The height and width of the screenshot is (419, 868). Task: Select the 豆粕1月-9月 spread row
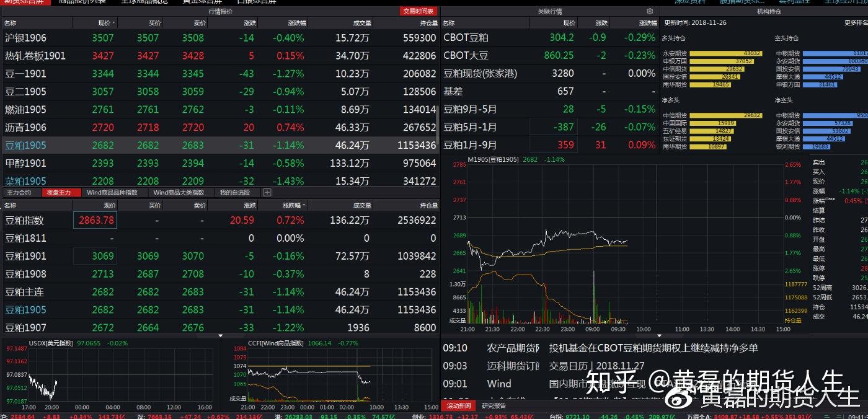coord(549,145)
